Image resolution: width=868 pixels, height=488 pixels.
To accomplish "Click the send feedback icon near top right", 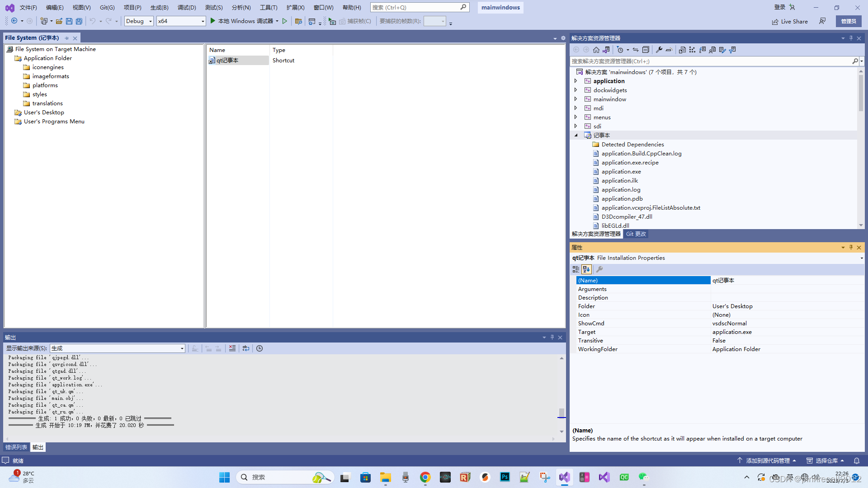I will click(x=823, y=21).
